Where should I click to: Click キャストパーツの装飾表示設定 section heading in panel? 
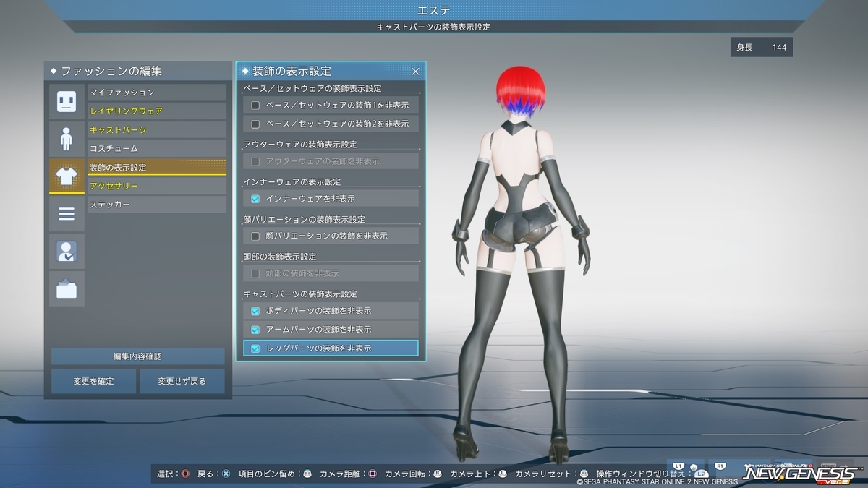point(300,294)
